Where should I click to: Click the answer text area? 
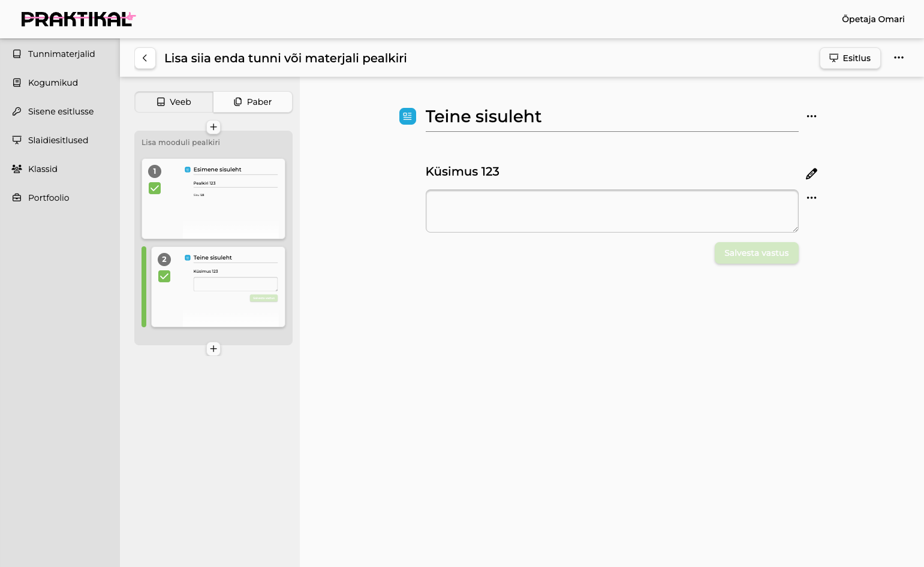[612, 211]
